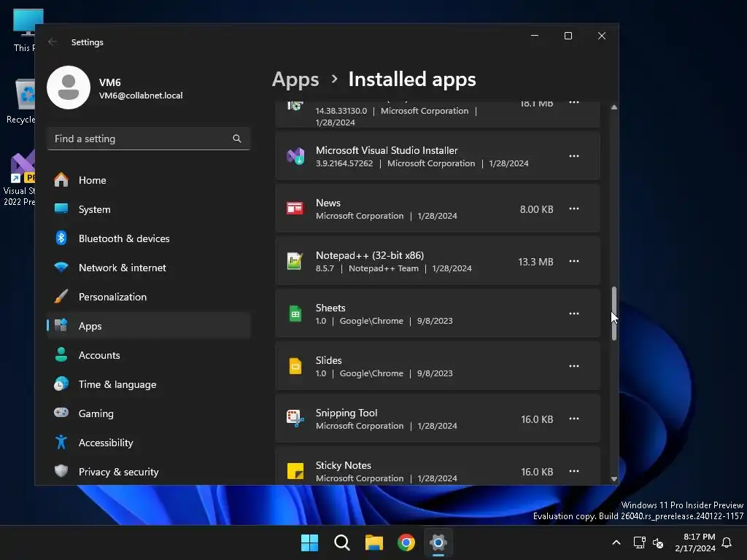The image size is (747, 560).
Task: Click the Snipping Tool app name
Action: [x=347, y=413]
